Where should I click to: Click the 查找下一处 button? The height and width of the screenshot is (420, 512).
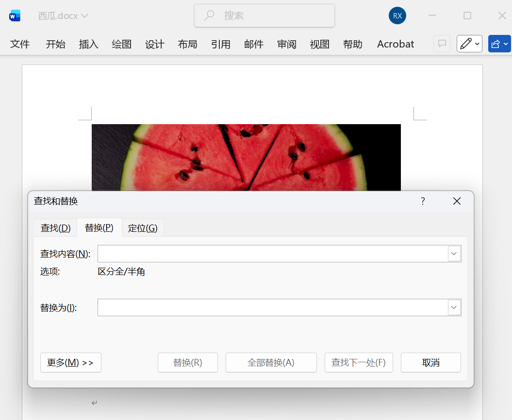(x=359, y=362)
